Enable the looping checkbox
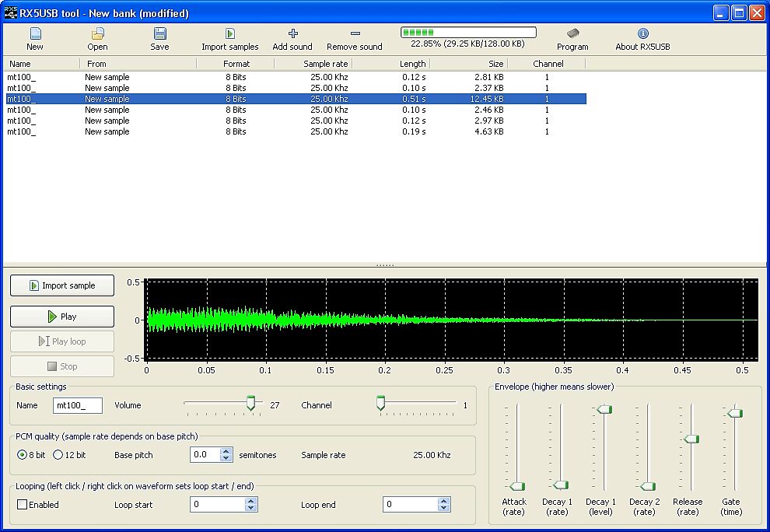The width and height of the screenshot is (770, 532). pos(22,505)
